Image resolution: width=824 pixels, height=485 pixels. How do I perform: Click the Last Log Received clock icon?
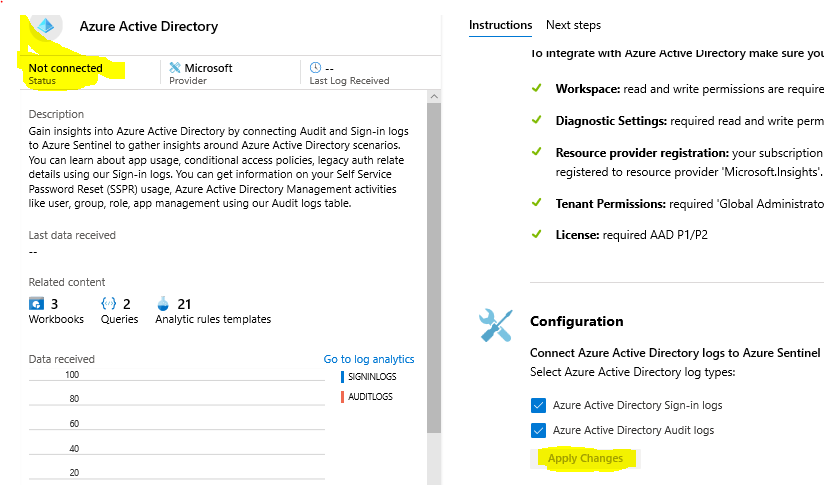[315, 67]
